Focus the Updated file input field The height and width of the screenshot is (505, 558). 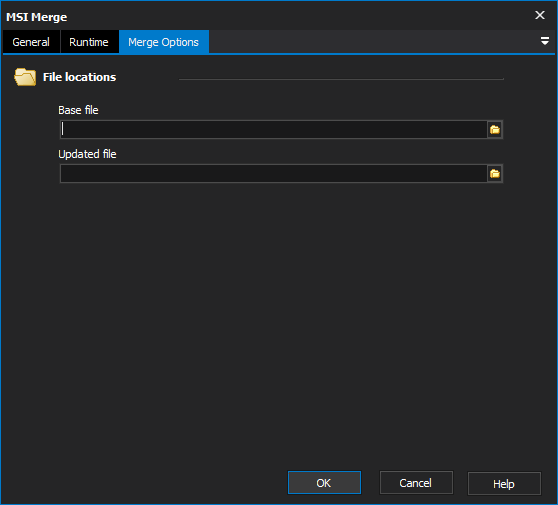pyautogui.click(x=273, y=174)
